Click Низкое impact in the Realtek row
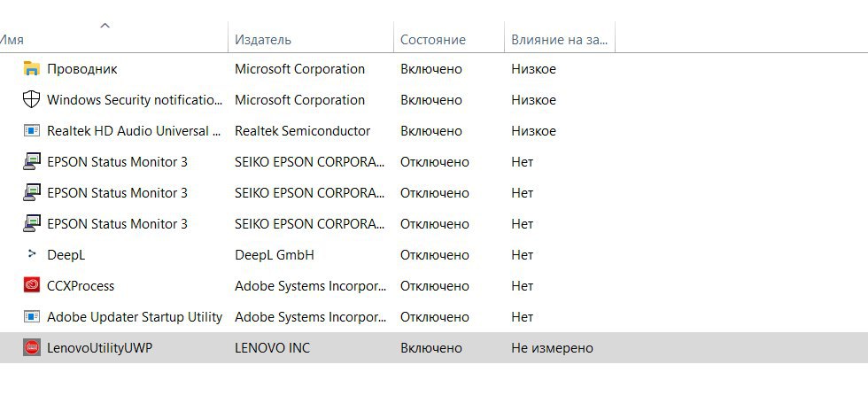The width and height of the screenshot is (868, 419). coord(533,130)
